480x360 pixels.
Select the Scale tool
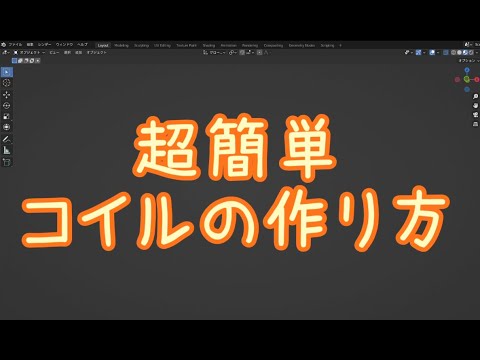[x=7, y=116]
